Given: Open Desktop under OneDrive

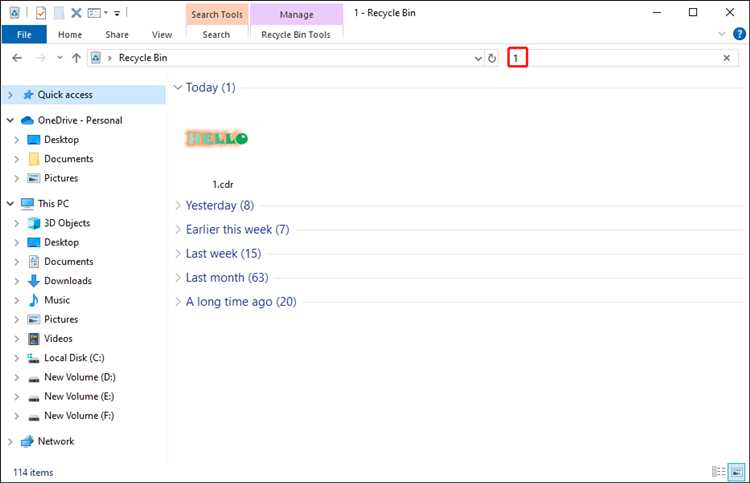Looking at the screenshot, I should [61, 140].
